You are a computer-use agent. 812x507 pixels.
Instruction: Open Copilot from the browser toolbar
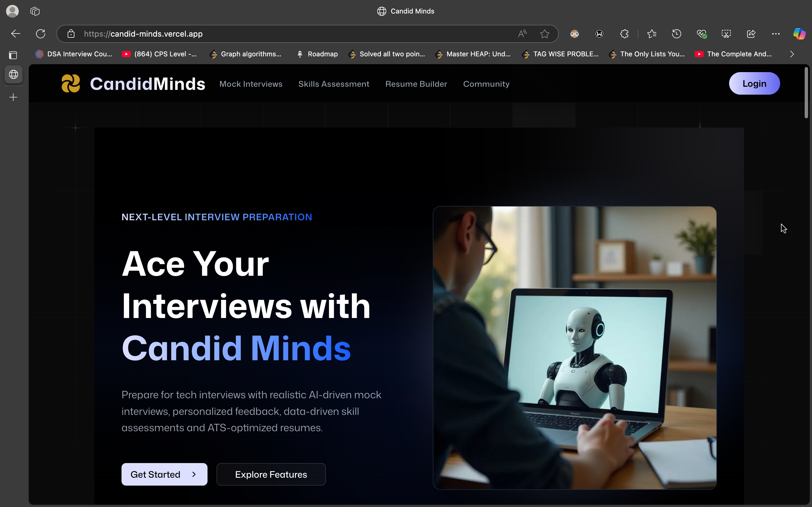799,34
